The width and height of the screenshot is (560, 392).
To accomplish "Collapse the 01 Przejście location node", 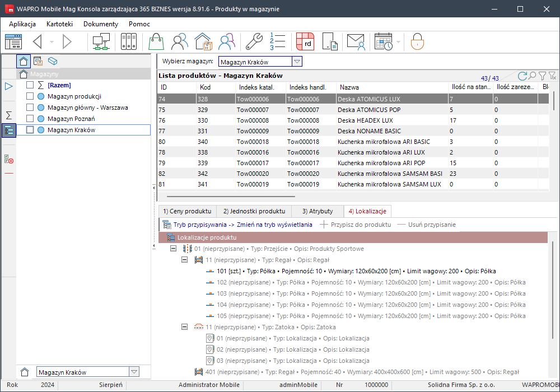I will point(173,249).
